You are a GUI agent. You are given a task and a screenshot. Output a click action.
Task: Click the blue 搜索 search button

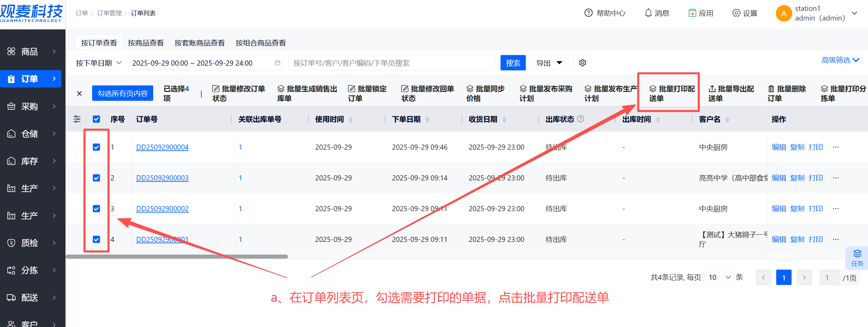click(513, 63)
